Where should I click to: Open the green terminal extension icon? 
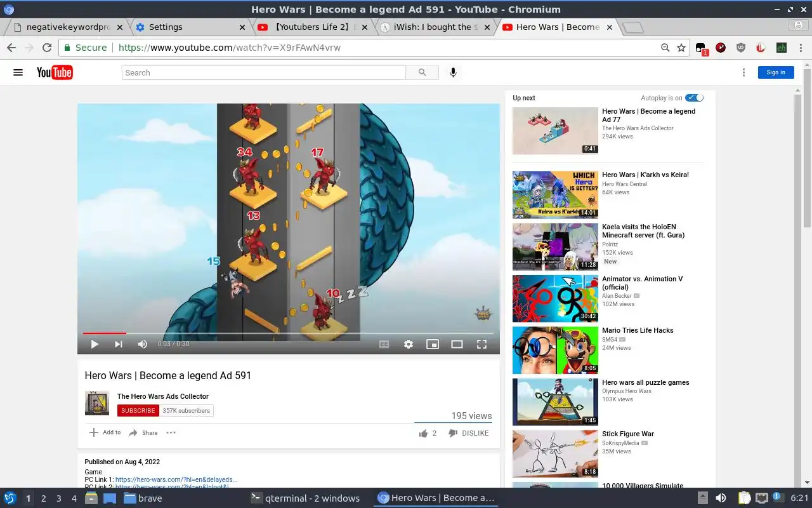781,48
